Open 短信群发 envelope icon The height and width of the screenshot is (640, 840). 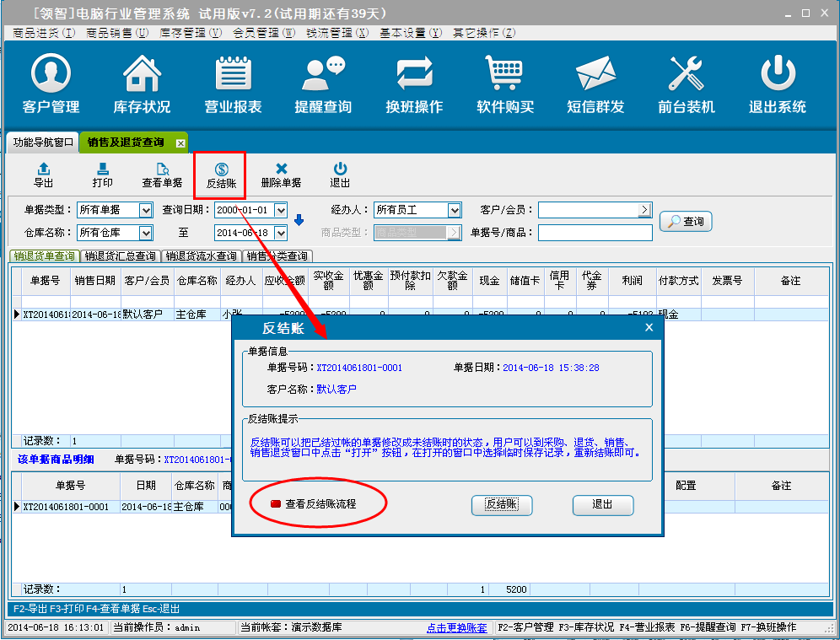[595, 84]
